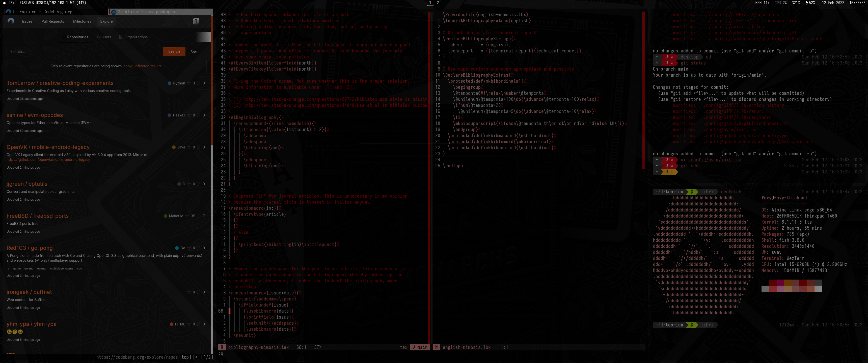Click the Codeberg logo in navbar
Viewport: 868px width, 363px height.
tap(11, 21)
